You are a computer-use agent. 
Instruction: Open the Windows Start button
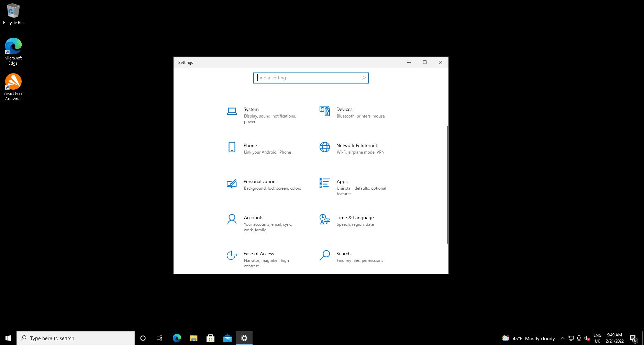click(x=8, y=338)
